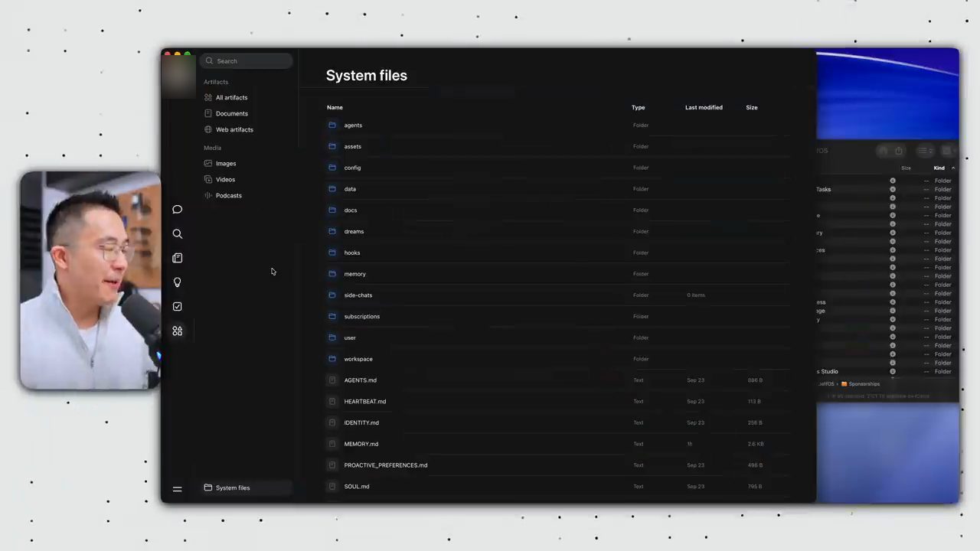Image resolution: width=980 pixels, height=551 pixels.
Task: Open the checkmark tasks icon in the left rail
Action: 178,306
